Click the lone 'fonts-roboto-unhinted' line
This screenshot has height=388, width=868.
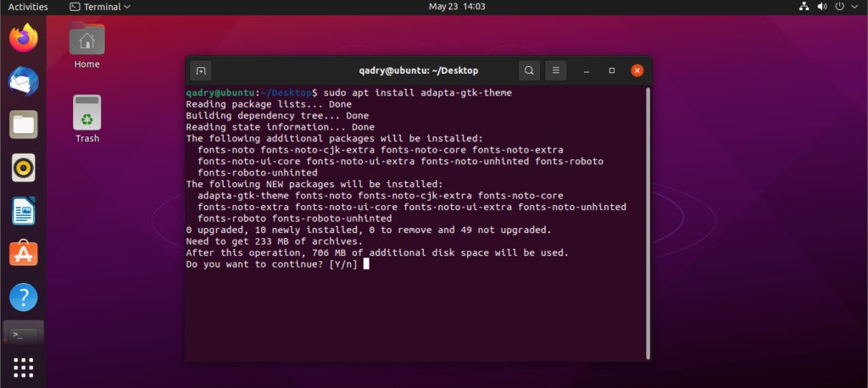click(x=258, y=173)
